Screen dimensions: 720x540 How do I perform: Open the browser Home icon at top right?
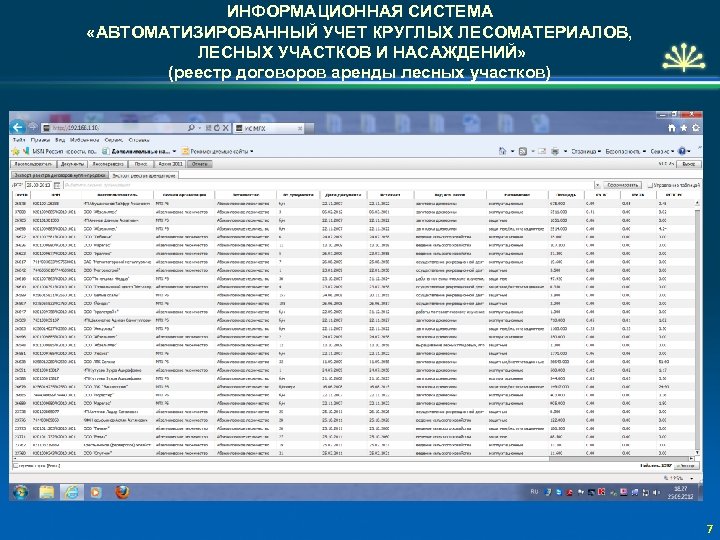(x=672, y=128)
